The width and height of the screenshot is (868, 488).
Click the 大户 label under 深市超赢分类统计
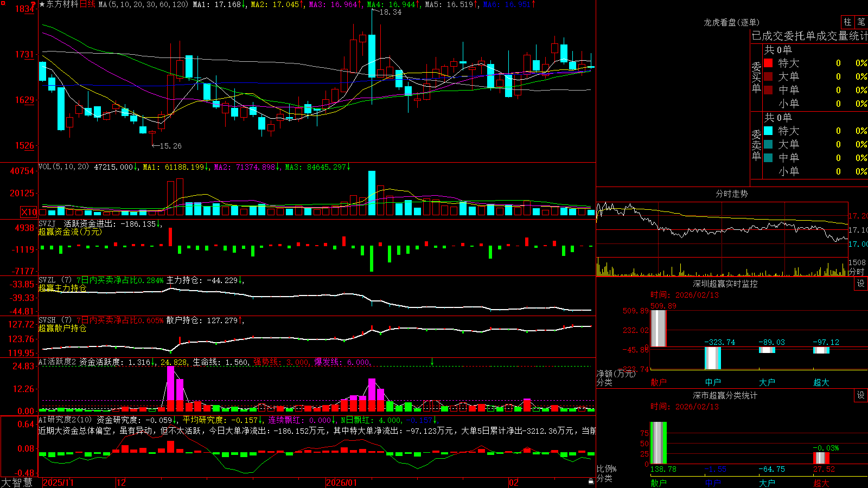point(767,483)
